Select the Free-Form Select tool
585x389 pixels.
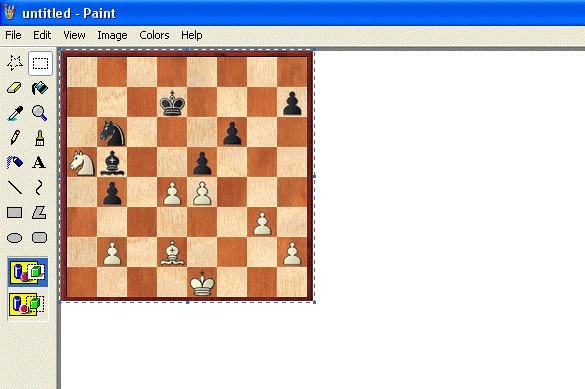pos(15,63)
